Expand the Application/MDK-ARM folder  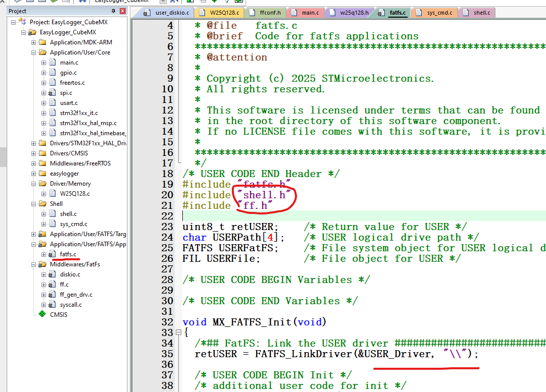33,42
